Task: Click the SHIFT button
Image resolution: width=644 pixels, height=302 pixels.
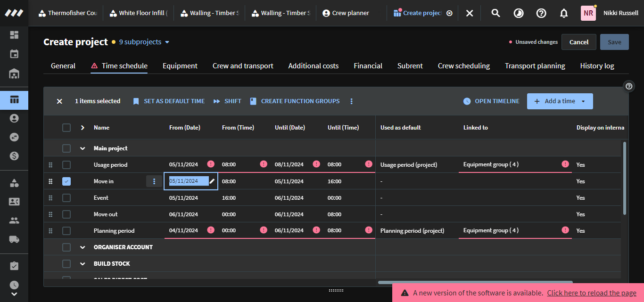Action: (x=227, y=101)
